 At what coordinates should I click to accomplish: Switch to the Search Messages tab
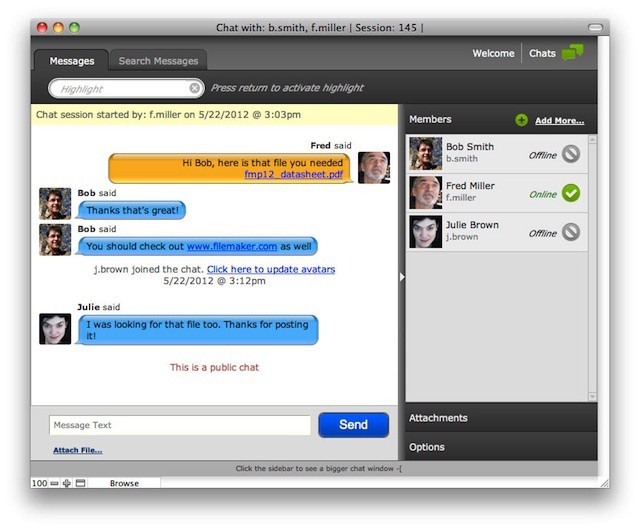[157, 61]
